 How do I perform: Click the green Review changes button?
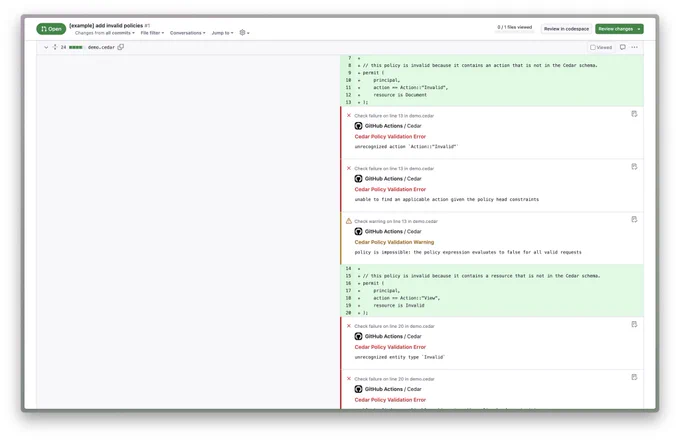tap(619, 29)
